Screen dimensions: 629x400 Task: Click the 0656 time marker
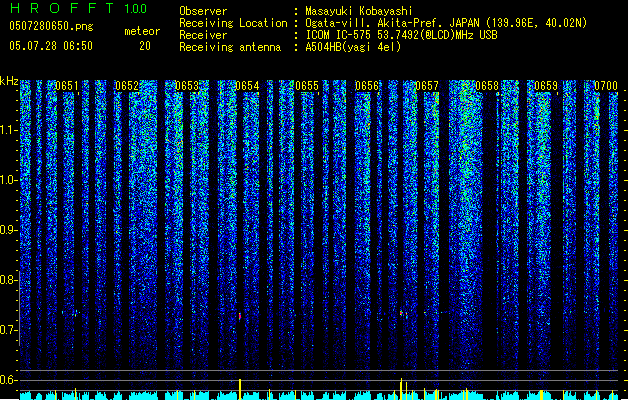[x=367, y=86]
